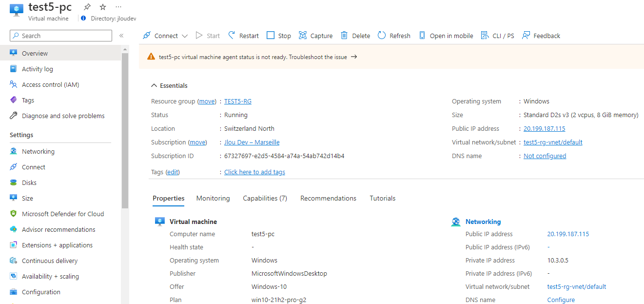Viewport: 644px width, 304px height.
Task: Click the Connect toolbar plug icon
Action: tap(147, 36)
